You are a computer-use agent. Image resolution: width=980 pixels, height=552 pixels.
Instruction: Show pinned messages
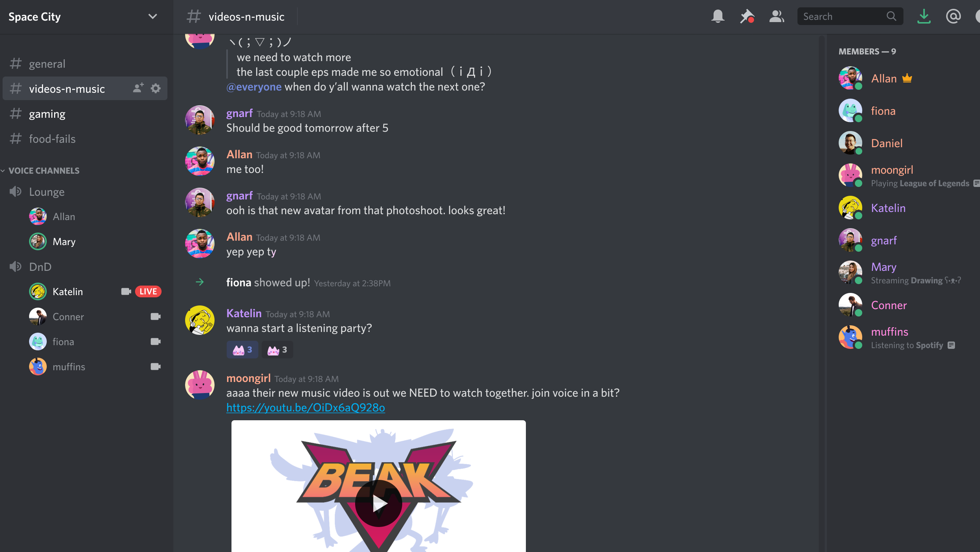pos(747,16)
